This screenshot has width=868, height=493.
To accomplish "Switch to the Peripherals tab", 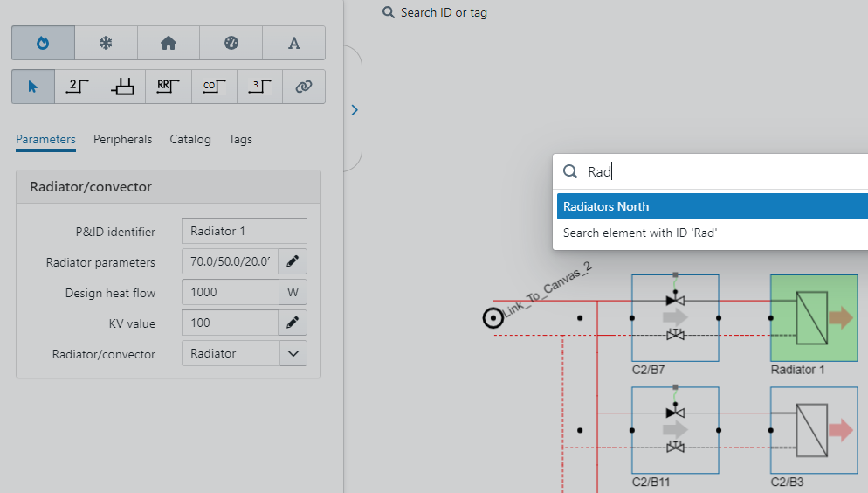I will [x=122, y=140].
